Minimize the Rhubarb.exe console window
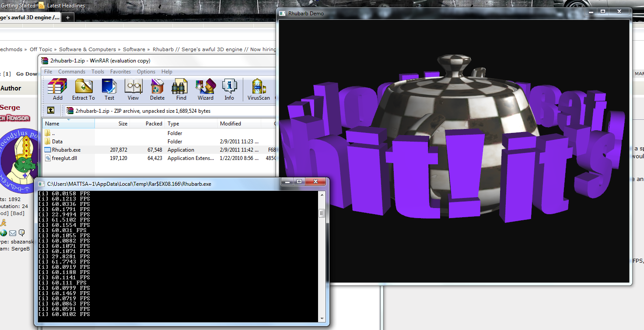Viewport: 644px width, 330px height. click(287, 181)
